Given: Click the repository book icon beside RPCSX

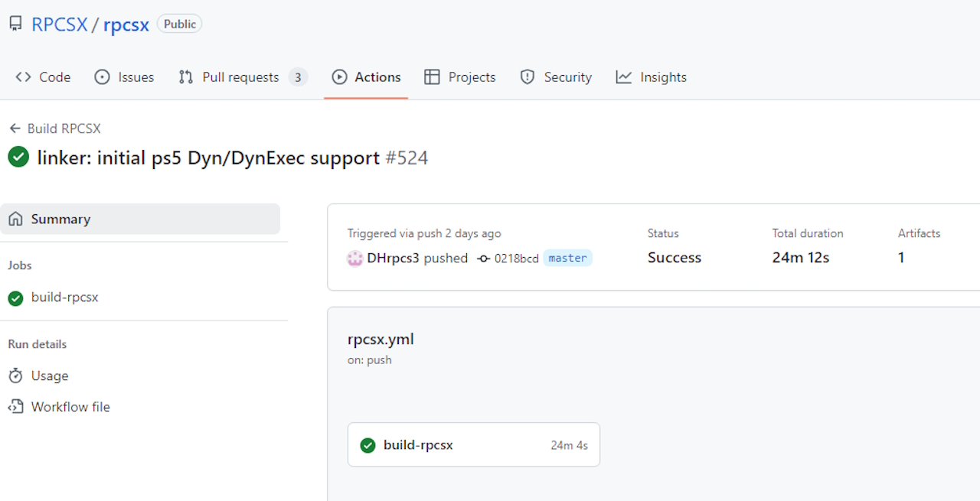Looking at the screenshot, I should [15, 24].
